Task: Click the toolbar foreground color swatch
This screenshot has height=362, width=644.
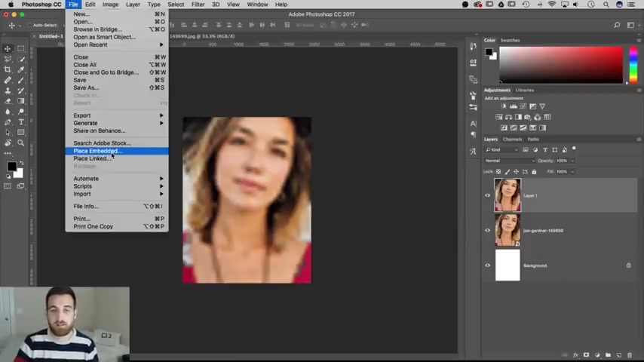Action: (x=11, y=166)
